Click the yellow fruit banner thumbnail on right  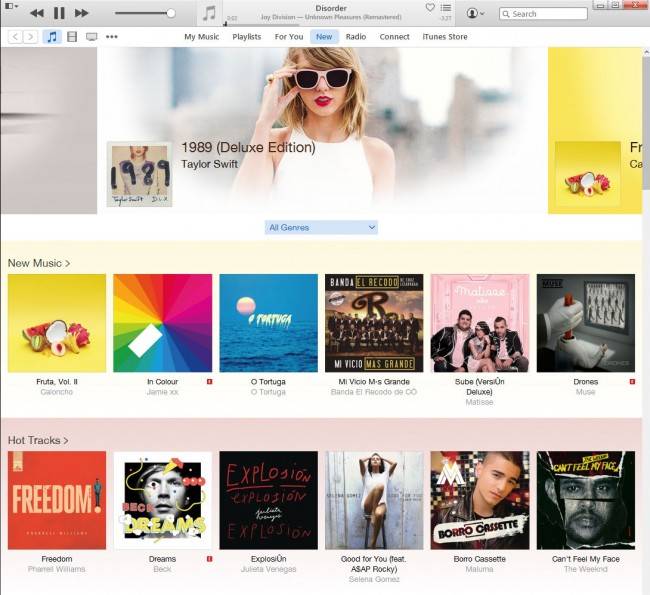pos(588,175)
